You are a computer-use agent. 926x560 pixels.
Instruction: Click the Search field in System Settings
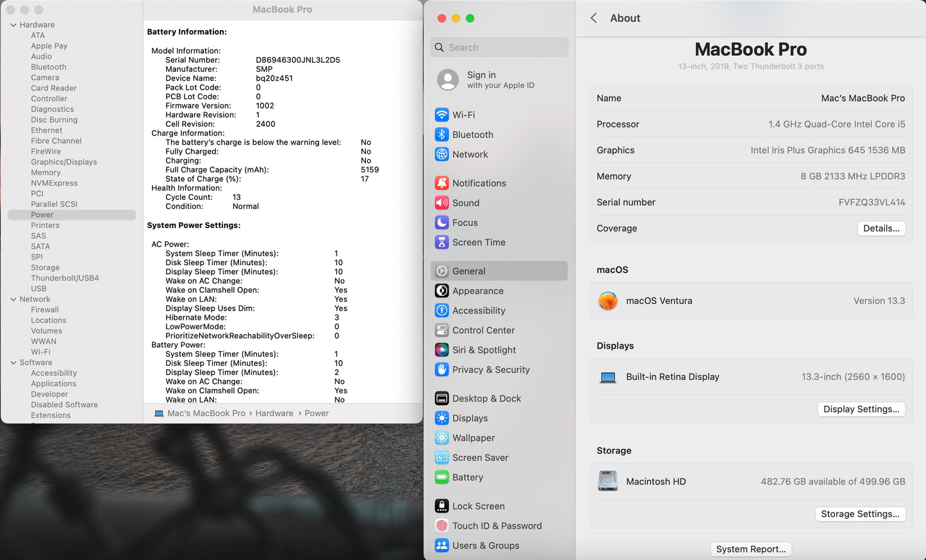point(499,47)
